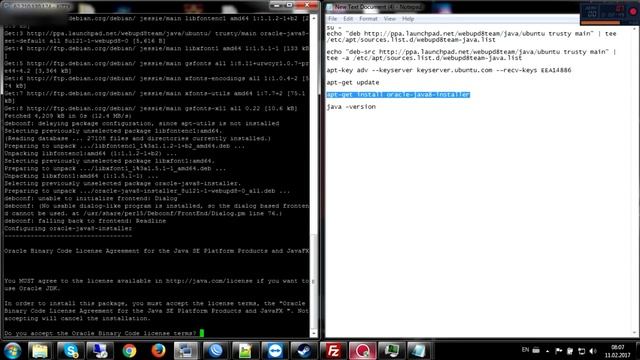
Task: Open the Action Center flag icon
Action: click(559, 351)
